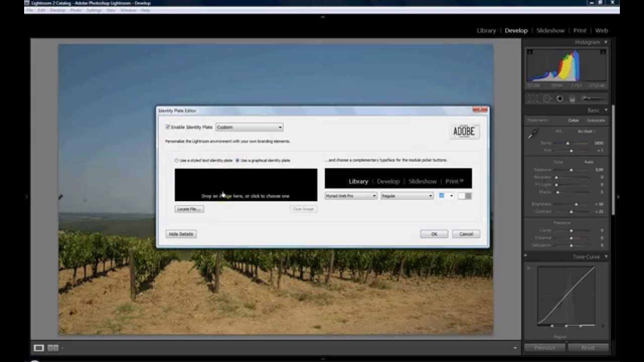Switch to the Web module
Viewport: 644px width, 362px height.
(x=602, y=31)
